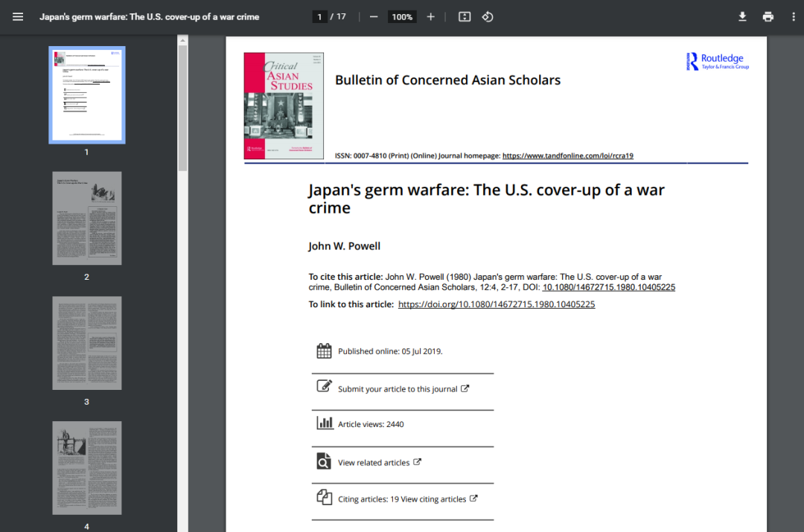
Task: Click the zoom in plus icon
Action: coord(430,16)
